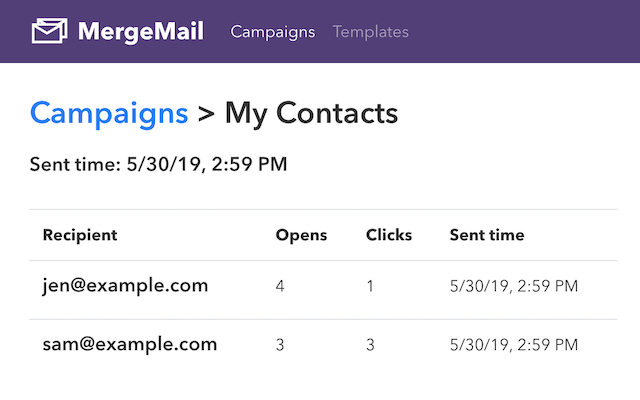Click the Sent time column header

487,235
